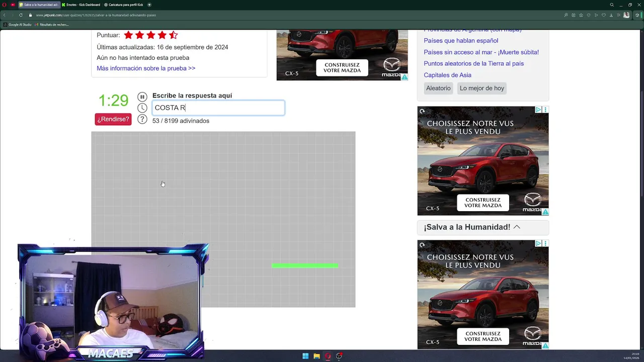Click the Lo mejor de hoy button
Viewport: 644px width, 362px height.
(482, 88)
